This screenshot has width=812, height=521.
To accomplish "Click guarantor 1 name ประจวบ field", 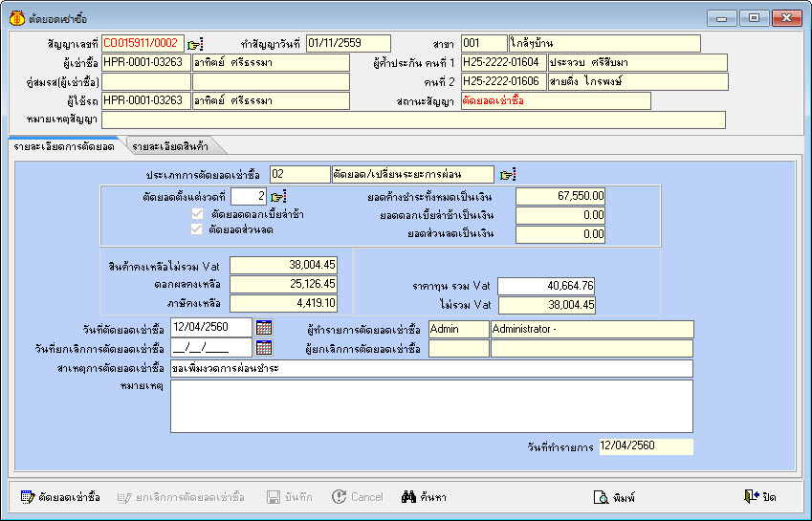I will 638,62.
